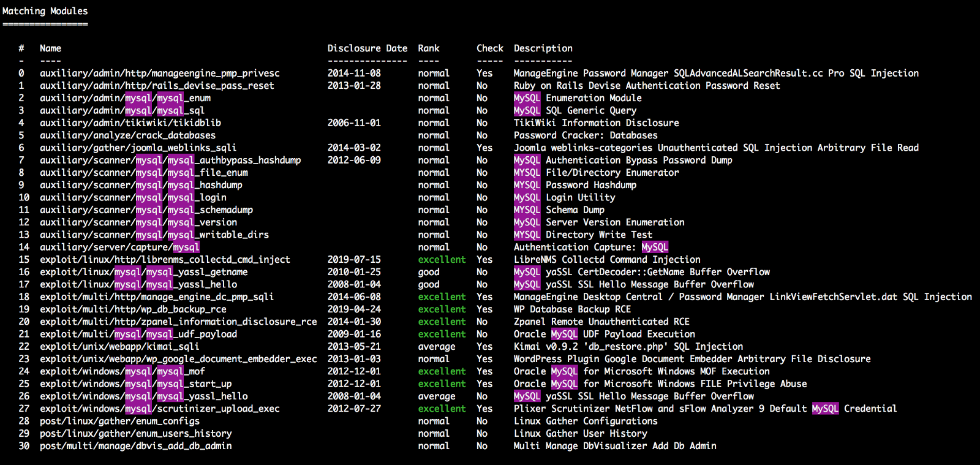The width and height of the screenshot is (980, 465).
Task: Click exploit/windows/mysql/mysql_yassl_hello path
Action: point(144,396)
